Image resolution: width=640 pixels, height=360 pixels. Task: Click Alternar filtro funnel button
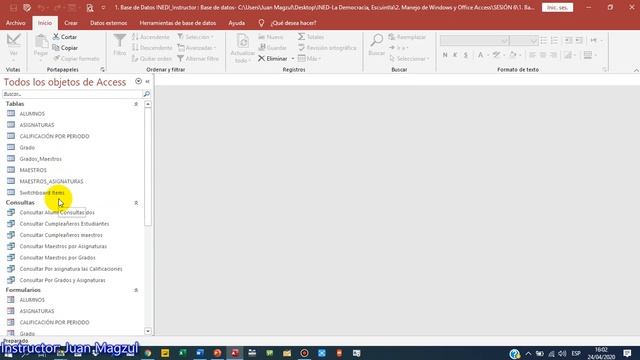[198, 59]
